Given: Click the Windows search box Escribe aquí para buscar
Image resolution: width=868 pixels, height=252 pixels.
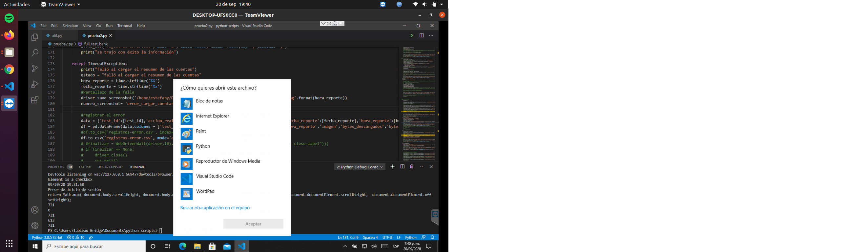Looking at the screenshot, I should pyautogui.click(x=94, y=247).
